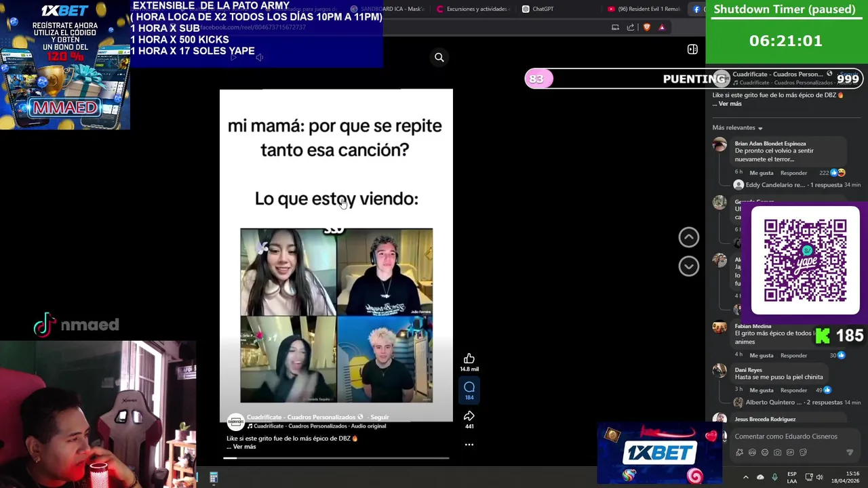Click the volume speaker icon in taskbar

(820, 478)
